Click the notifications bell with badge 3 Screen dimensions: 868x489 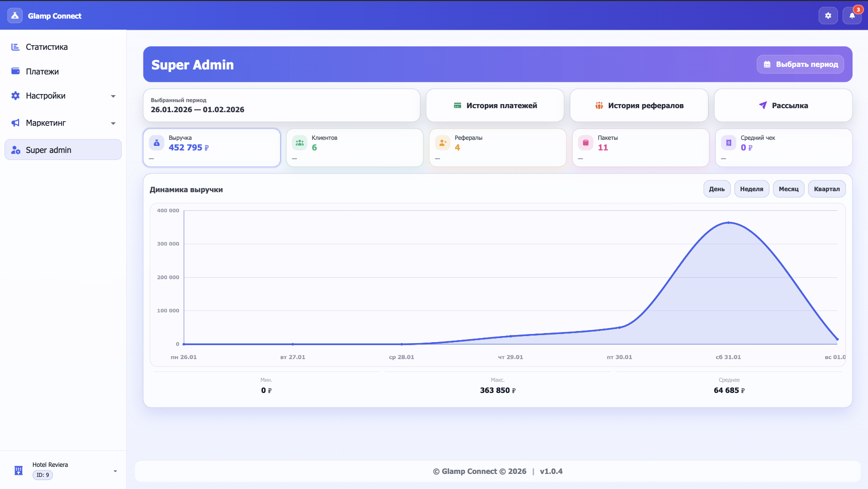point(851,16)
